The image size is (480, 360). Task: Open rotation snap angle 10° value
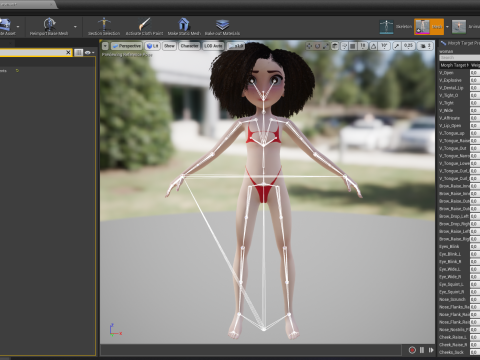384,46
